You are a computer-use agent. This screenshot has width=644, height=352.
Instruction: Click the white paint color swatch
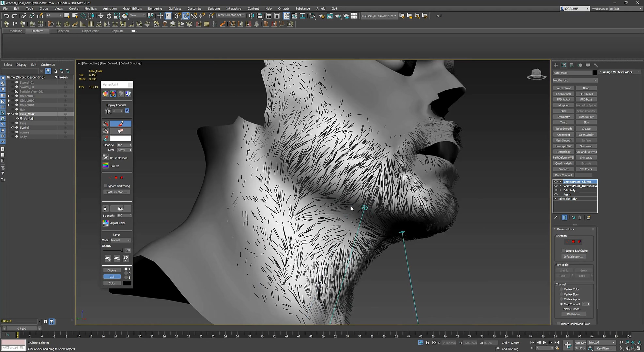120,138
